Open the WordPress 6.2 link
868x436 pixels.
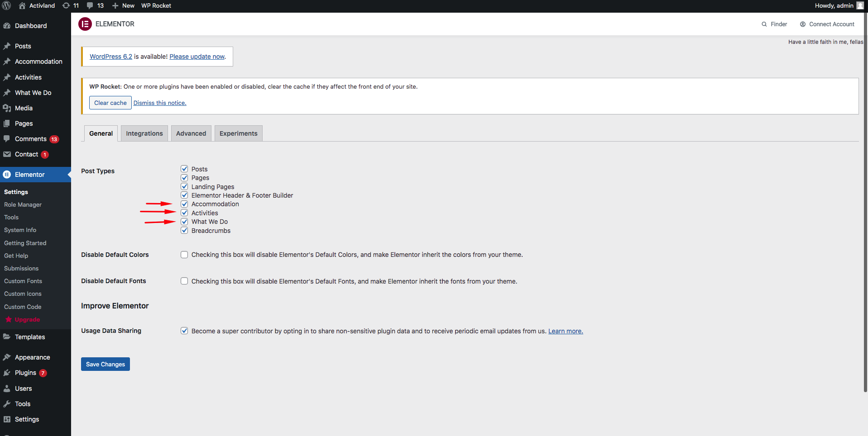(111, 57)
